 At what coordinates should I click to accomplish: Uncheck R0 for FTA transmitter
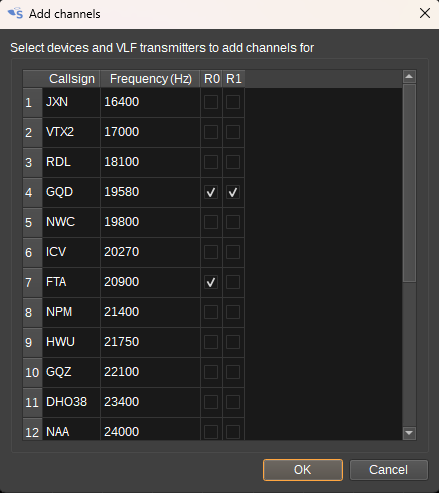click(211, 282)
